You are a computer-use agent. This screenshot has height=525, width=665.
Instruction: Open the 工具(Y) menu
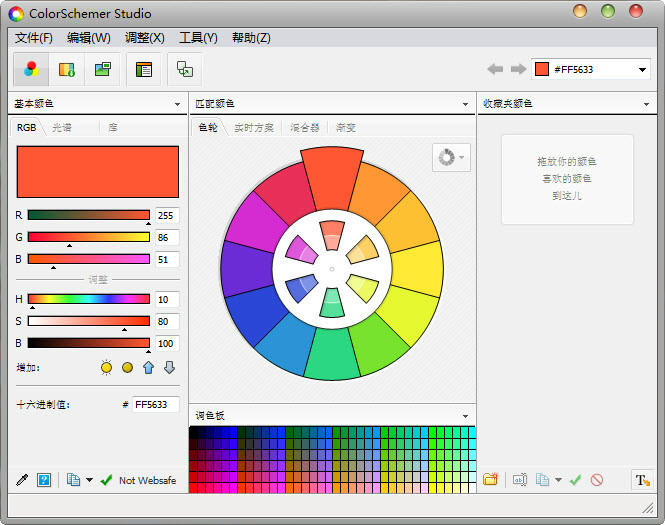[198, 38]
